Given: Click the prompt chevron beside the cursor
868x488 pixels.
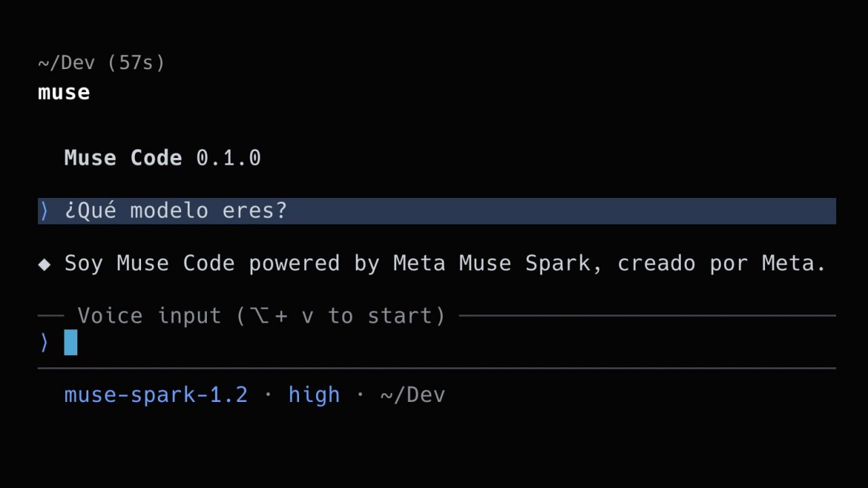Looking at the screenshot, I should pyautogui.click(x=44, y=343).
